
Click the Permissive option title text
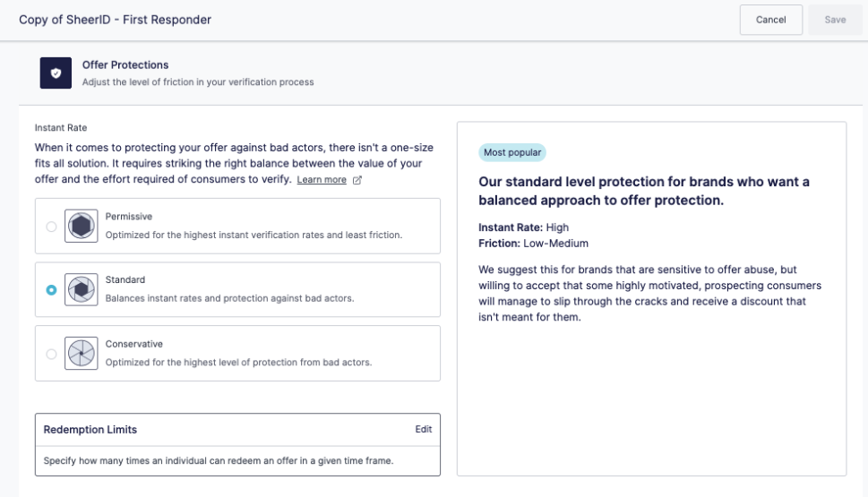[128, 217]
